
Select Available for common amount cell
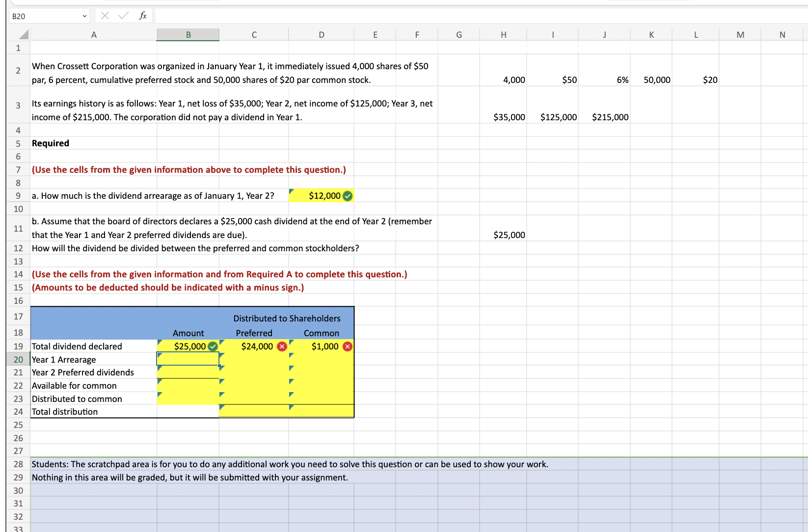pyautogui.click(x=188, y=386)
